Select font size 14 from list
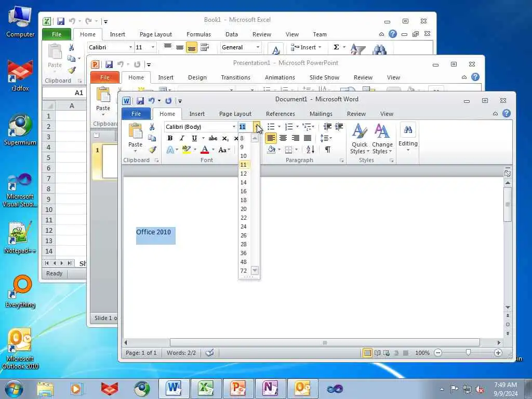532x399 pixels. pyautogui.click(x=244, y=182)
